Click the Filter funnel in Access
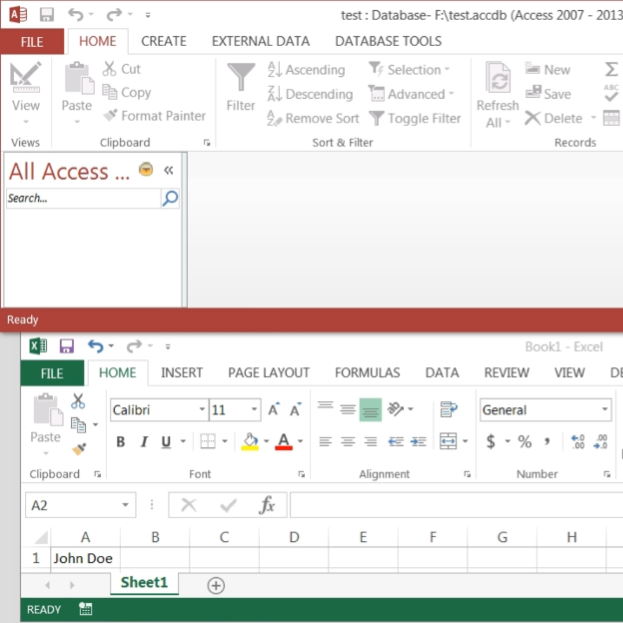This screenshot has height=623, width=623. pos(241,87)
